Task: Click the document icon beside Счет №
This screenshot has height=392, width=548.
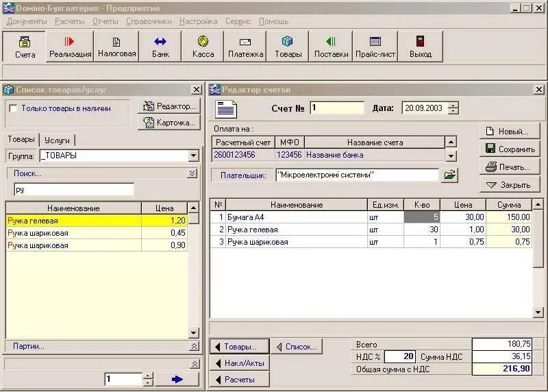Action: tap(225, 109)
